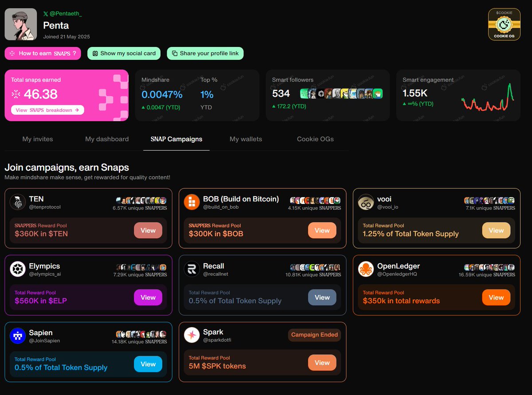Click the smart followers avatar strip
Screen dimensions: 532x395
tap(341, 94)
